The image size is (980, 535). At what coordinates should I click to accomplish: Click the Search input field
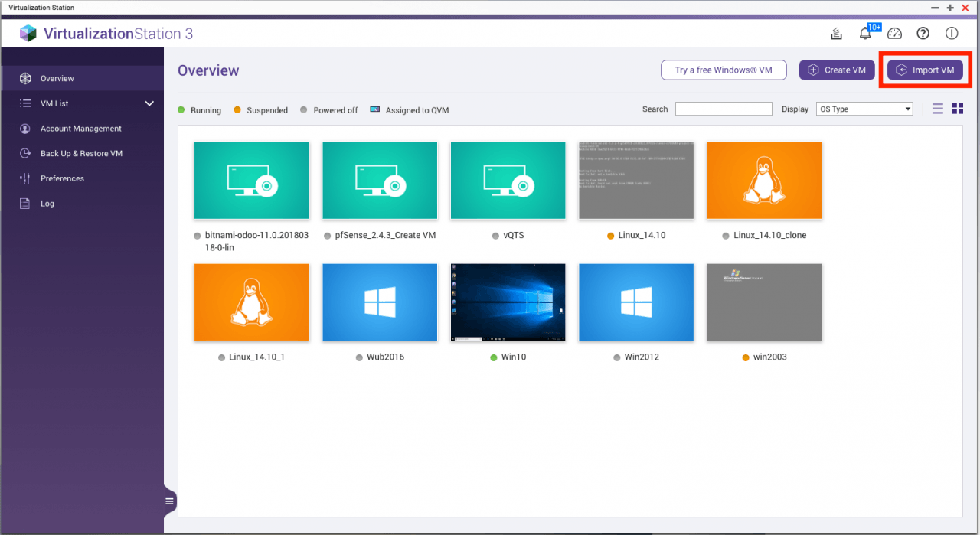pyautogui.click(x=724, y=109)
